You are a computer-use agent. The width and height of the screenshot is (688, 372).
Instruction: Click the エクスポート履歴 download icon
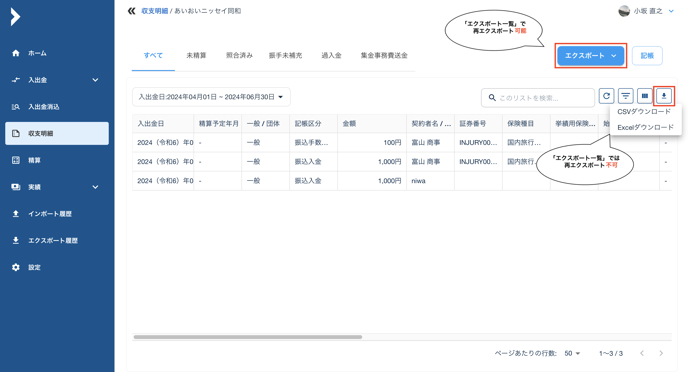tap(16, 240)
